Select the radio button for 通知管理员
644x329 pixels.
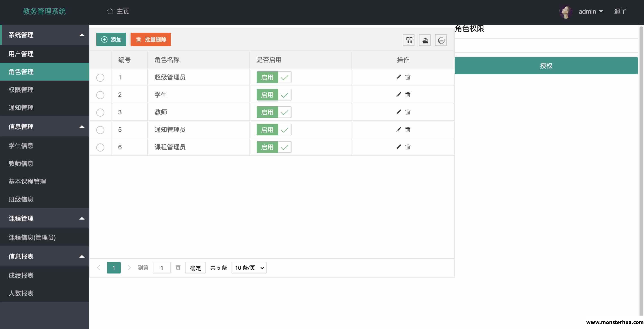[x=100, y=130]
